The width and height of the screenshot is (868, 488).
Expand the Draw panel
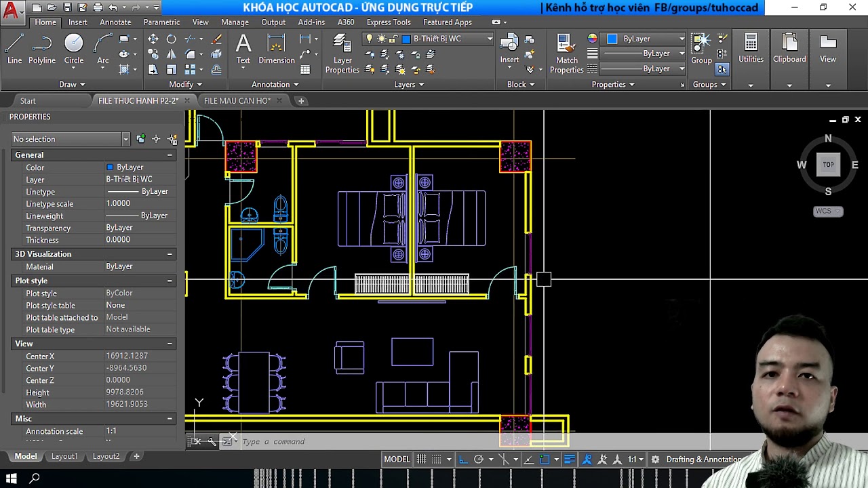72,85
